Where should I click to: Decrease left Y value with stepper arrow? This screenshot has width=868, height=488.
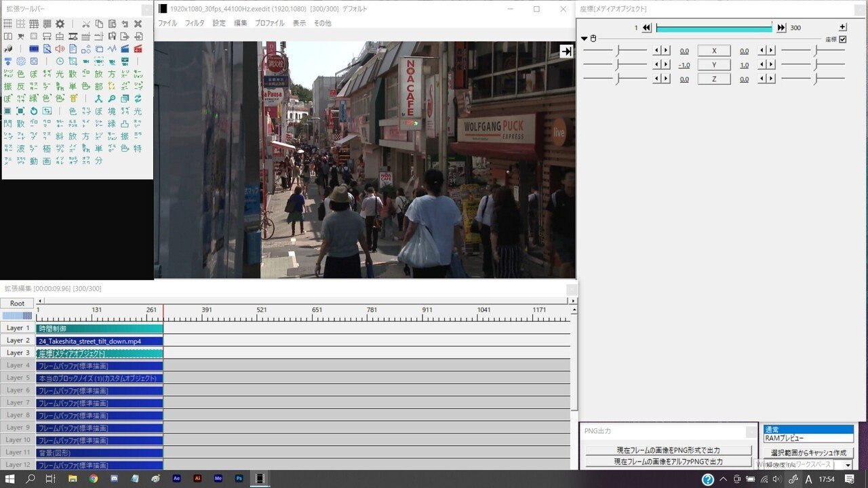pos(657,65)
